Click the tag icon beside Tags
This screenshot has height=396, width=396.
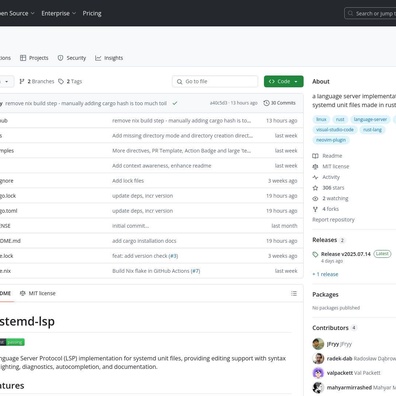(61, 81)
